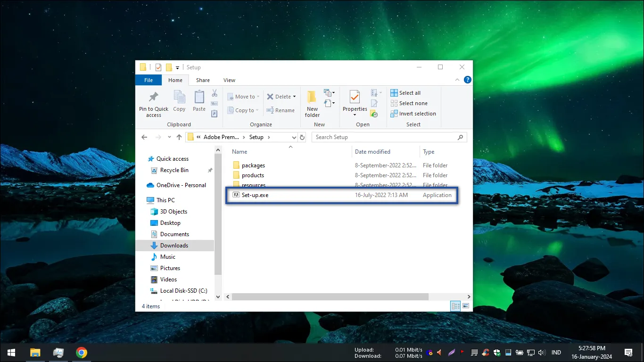Switch to the details view toggle in status bar
The height and width of the screenshot is (362, 644).
tap(455, 306)
